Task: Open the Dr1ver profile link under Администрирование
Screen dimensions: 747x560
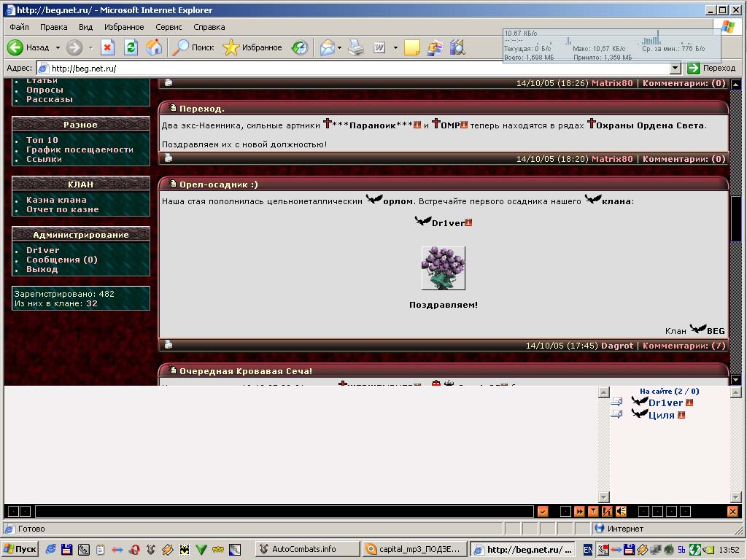Action: (43, 251)
